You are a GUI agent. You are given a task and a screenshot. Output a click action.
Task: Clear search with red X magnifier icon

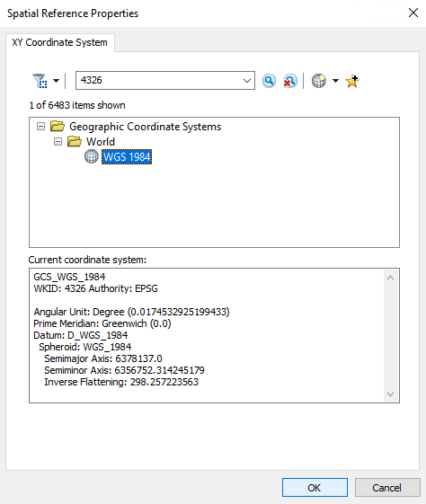[290, 81]
